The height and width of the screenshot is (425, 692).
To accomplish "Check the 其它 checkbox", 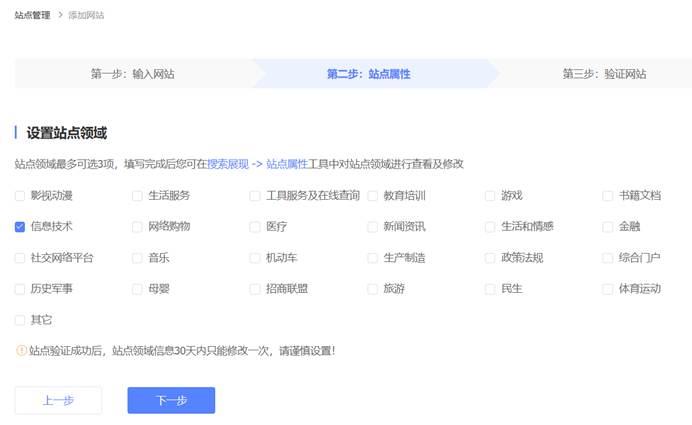I will [20, 320].
